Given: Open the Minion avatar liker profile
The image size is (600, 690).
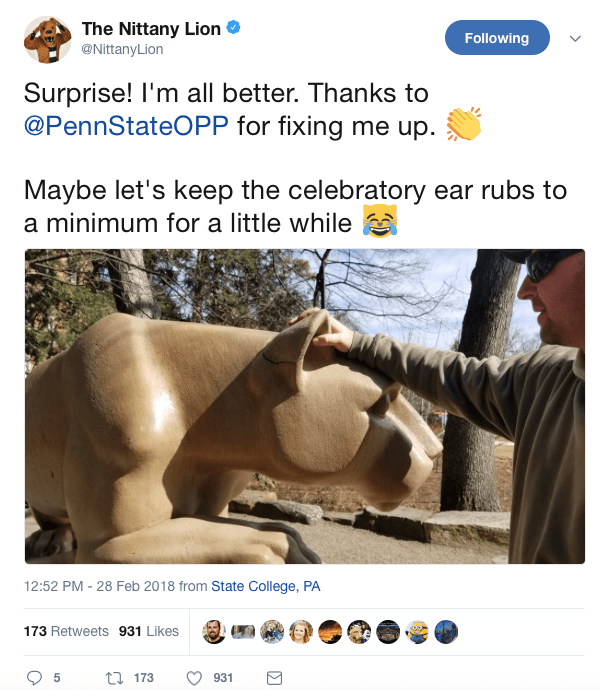Looking at the screenshot, I should pyautogui.click(x=418, y=631).
